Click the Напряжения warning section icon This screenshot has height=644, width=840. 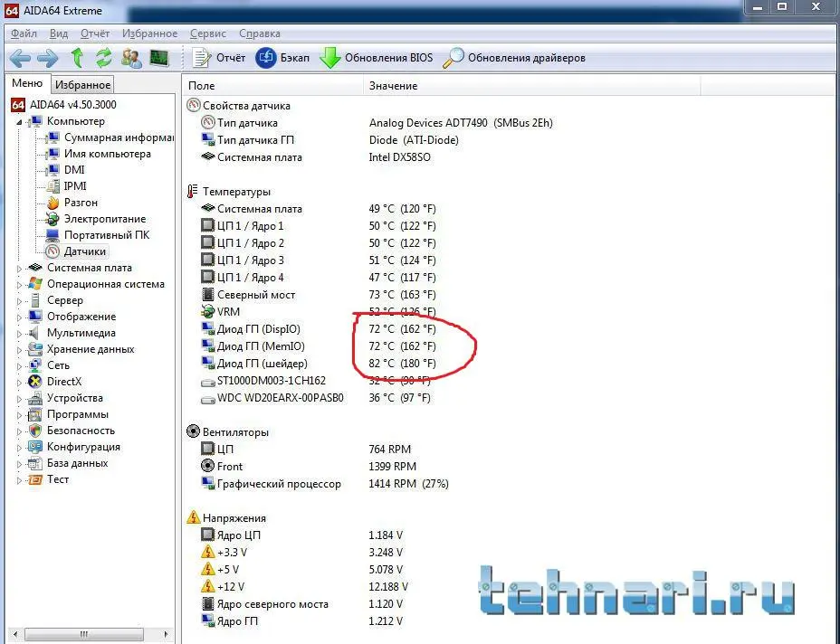click(x=193, y=517)
